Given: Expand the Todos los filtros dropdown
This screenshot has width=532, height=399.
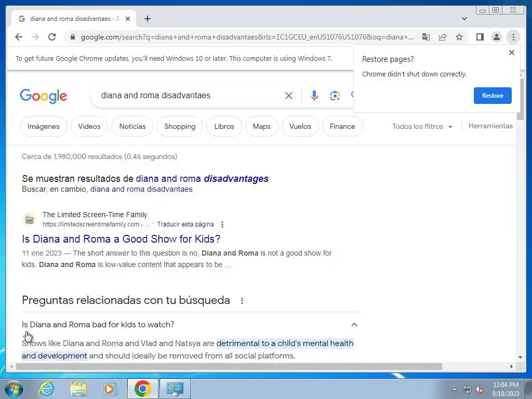Looking at the screenshot, I should pos(422,126).
